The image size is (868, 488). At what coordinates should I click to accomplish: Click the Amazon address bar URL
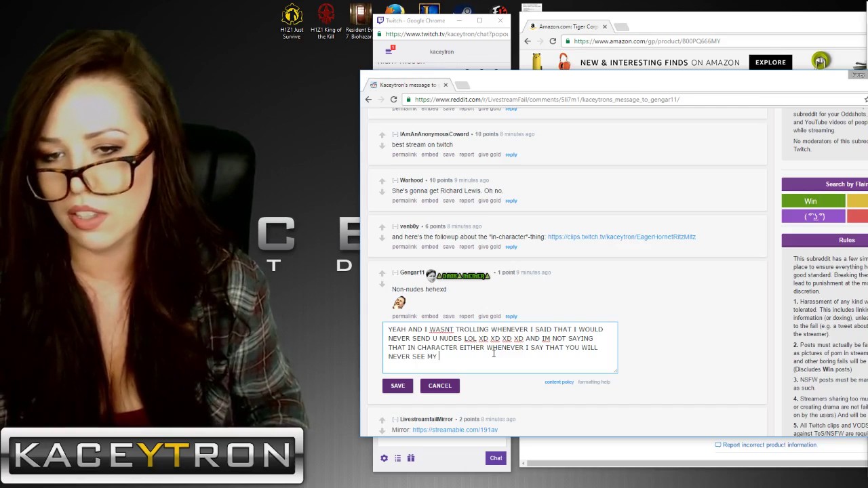(x=647, y=41)
